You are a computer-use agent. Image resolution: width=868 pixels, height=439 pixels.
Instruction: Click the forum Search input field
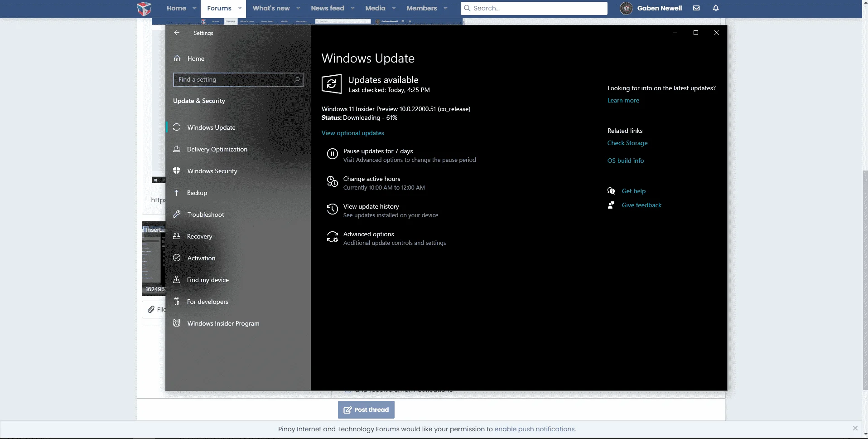click(534, 8)
